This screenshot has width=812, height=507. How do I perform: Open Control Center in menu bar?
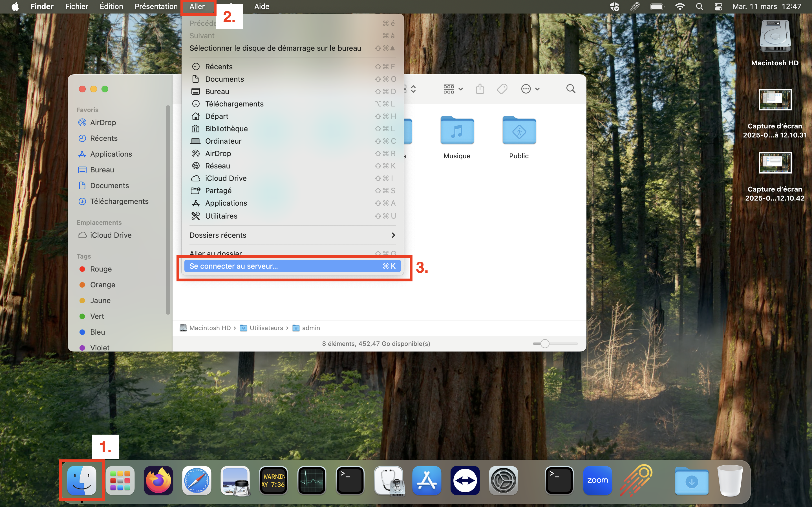tap(718, 7)
